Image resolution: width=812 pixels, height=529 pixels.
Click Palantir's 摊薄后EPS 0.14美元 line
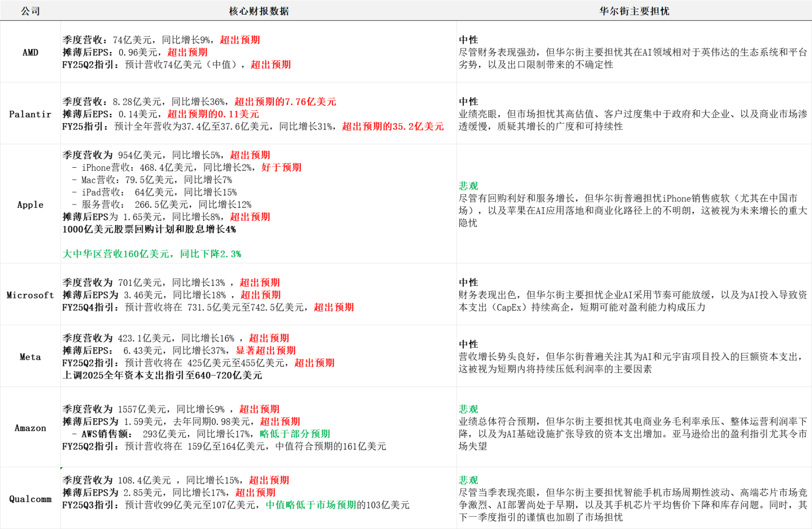161,114
